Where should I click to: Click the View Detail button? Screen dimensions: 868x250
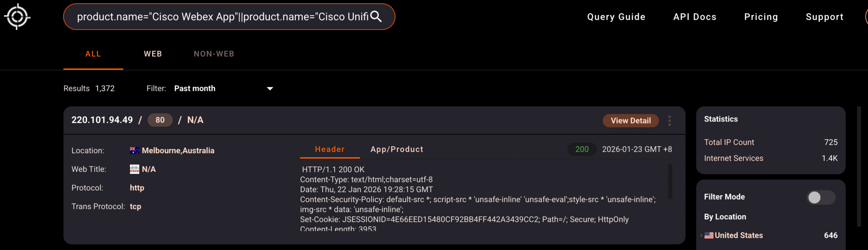[x=631, y=121]
